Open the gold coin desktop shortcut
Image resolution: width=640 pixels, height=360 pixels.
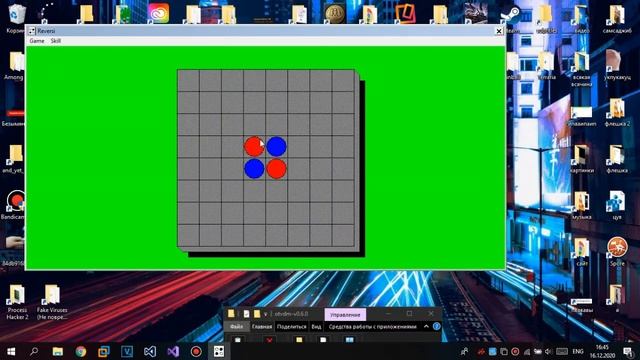pos(335,13)
